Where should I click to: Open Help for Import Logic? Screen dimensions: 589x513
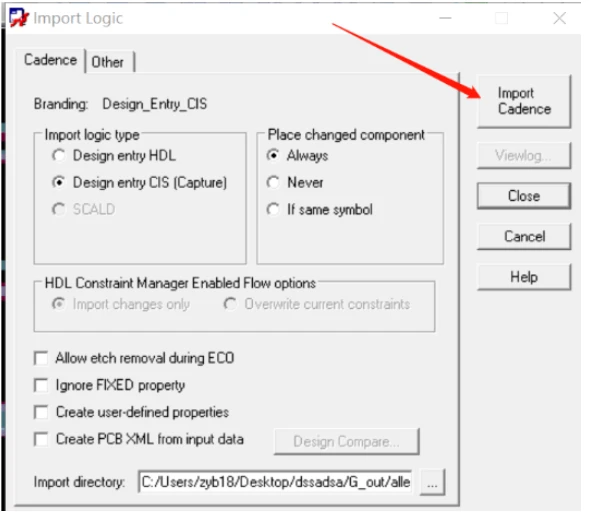tap(524, 277)
